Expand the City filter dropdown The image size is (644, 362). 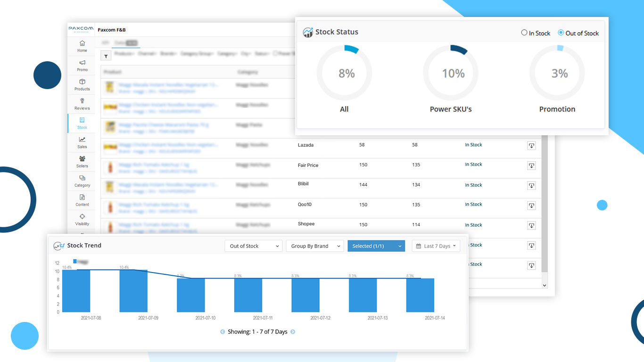[247, 54]
